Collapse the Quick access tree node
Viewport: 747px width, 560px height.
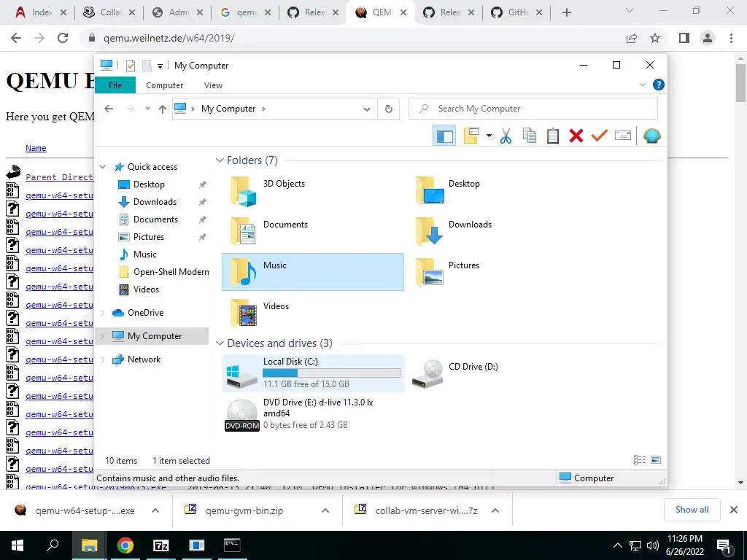(x=102, y=167)
